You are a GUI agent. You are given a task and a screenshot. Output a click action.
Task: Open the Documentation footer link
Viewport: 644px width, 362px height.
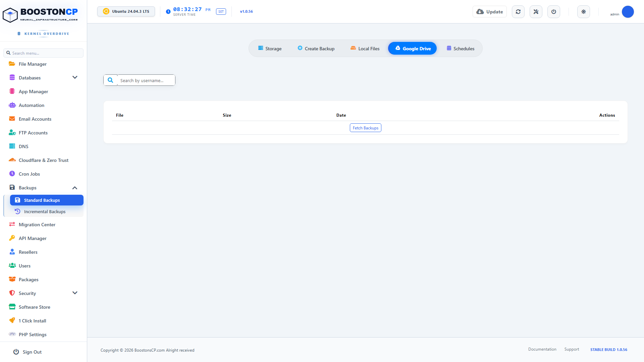[x=542, y=349]
